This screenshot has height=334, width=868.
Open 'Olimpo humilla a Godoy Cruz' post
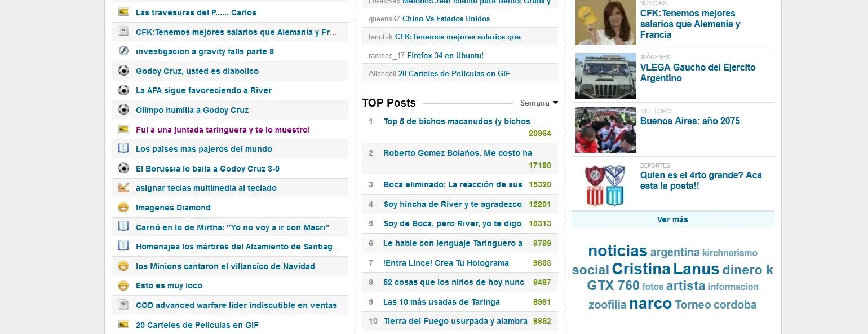[x=192, y=110]
